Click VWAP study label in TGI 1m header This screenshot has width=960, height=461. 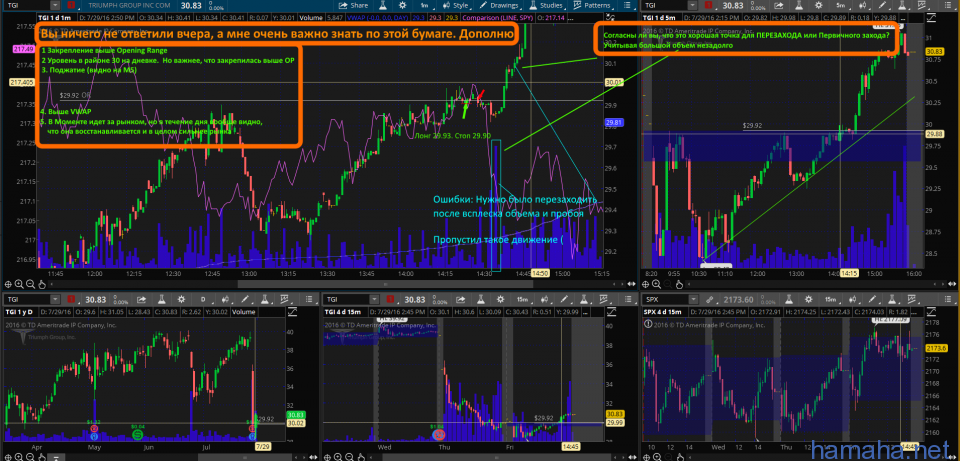click(378, 18)
